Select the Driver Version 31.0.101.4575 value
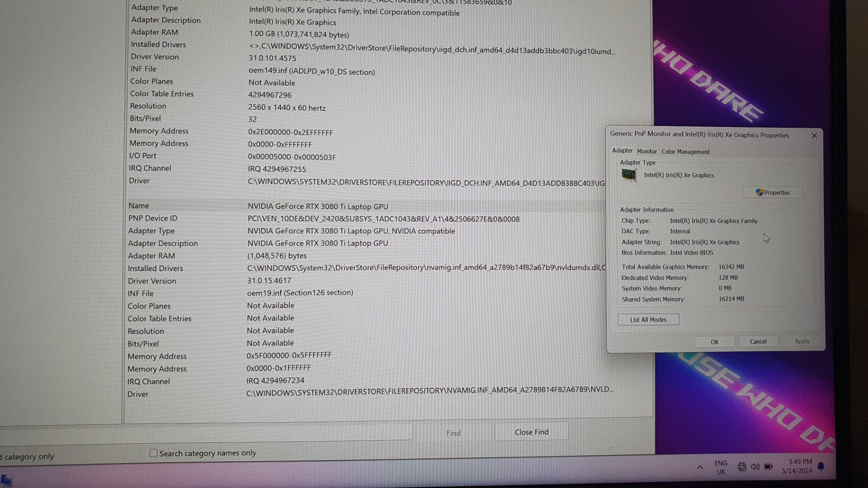This screenshot has height=488, width=868. pyautogui.click(x=272, y=58)
